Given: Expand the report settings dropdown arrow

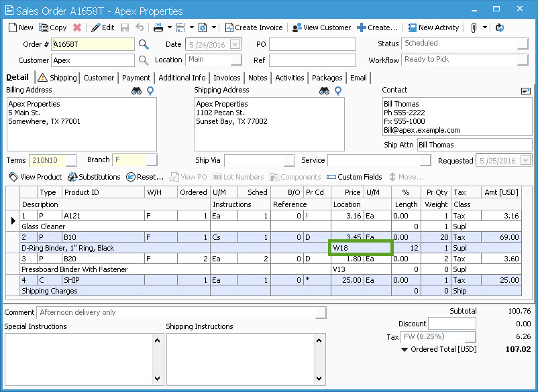Looking at the screenshot, I should coord(214,27).
